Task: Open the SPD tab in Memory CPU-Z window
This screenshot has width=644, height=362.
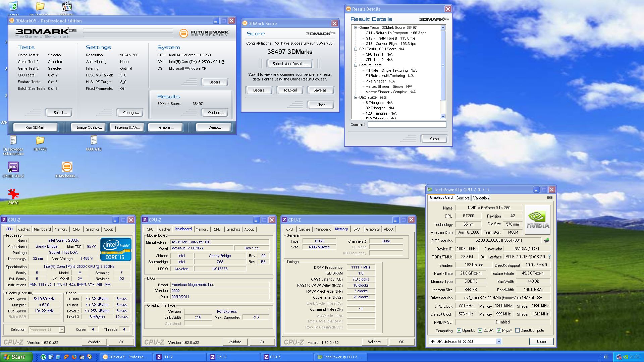Action: (x=357, y=229)
